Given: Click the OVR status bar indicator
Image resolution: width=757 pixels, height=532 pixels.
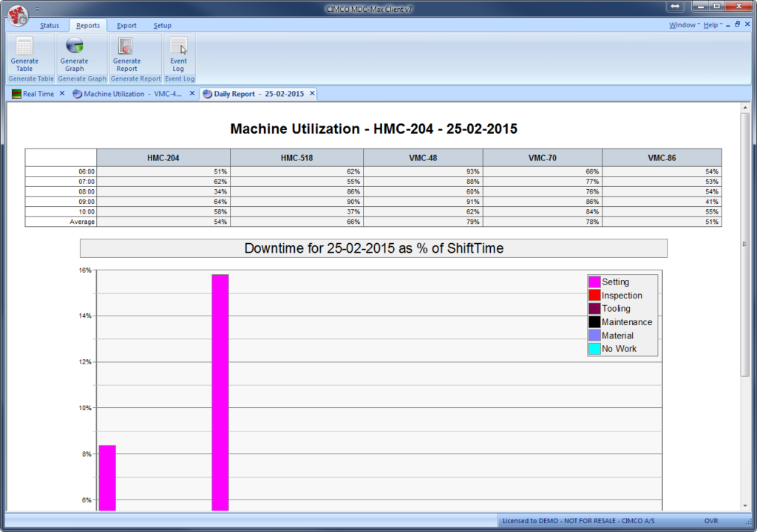Looking at the screenshot, I should (x=711, y=521).
